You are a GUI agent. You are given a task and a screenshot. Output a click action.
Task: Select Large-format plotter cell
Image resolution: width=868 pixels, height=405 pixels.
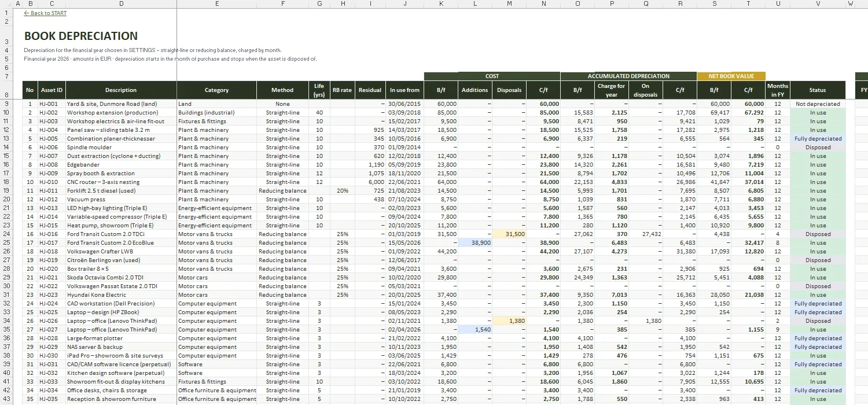[121, 338]
